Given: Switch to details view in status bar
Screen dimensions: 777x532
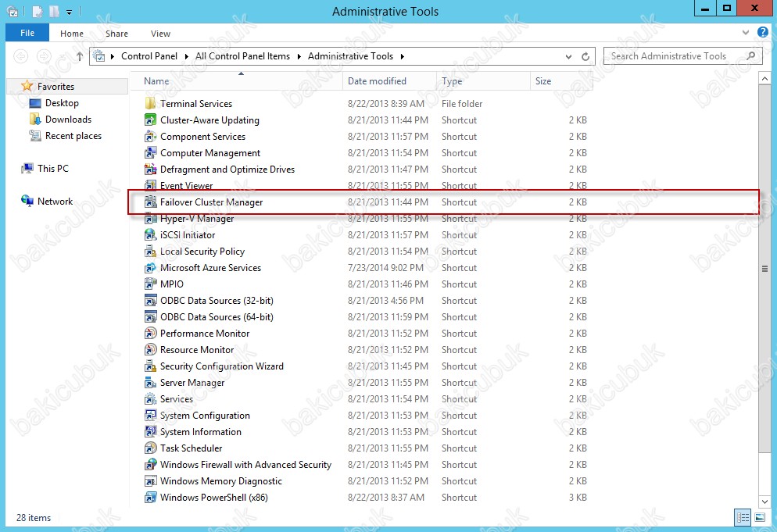Looking at the screenshot, I should click(x=743, y=518).
